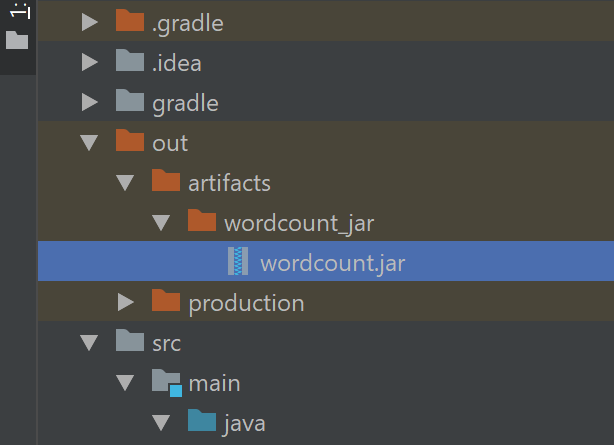
Task: Expand the production folder arrow
Action: click(126, 302)
